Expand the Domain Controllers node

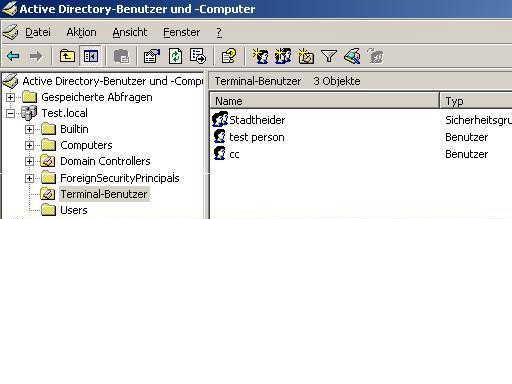pos(29,161)
